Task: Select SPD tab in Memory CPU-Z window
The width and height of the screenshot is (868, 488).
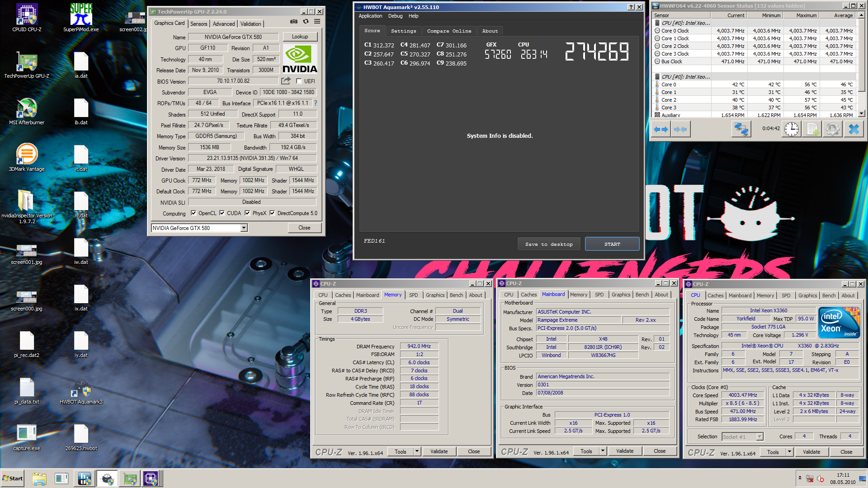Action: pyautogui.click(x=414, y=295)
